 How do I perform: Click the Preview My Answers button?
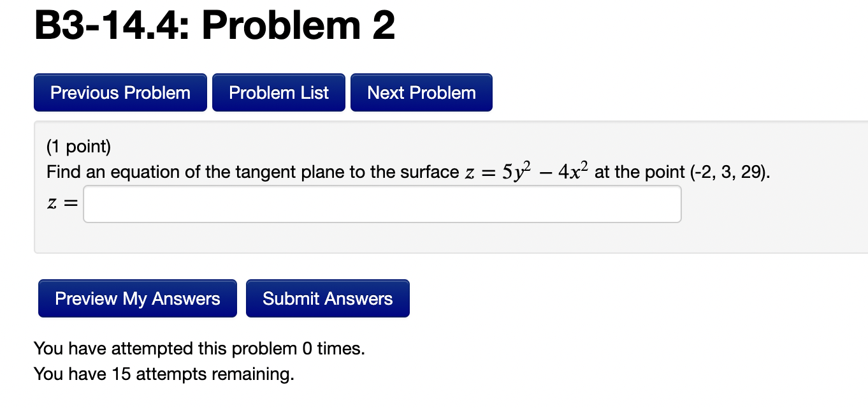(137, 298)
